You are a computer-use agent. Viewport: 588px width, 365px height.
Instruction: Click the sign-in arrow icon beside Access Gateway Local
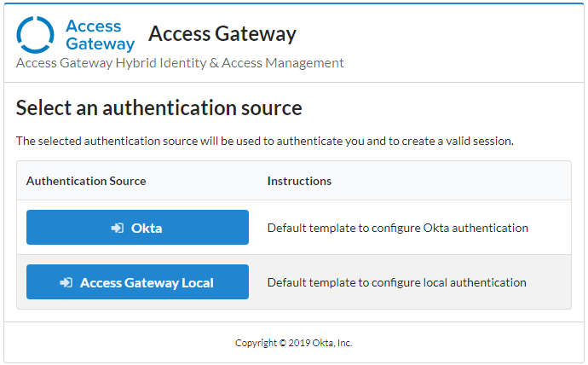point(66,282)
